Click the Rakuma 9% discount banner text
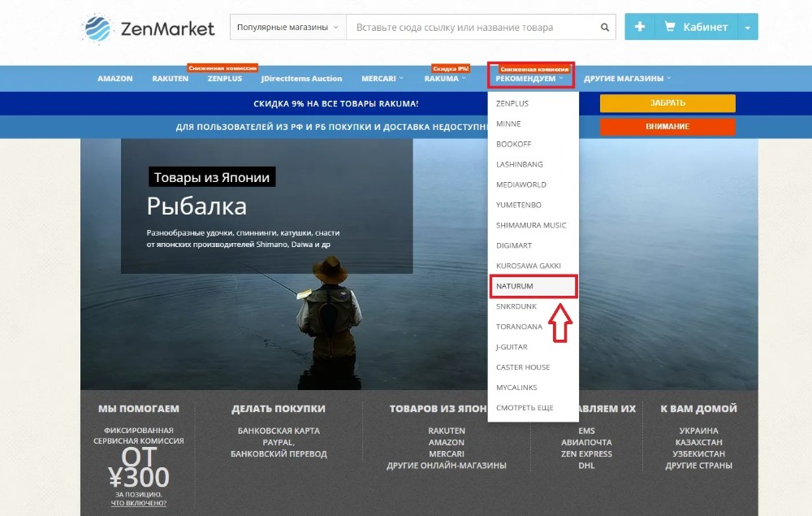The height and width of the screenshot is (516, 812). (x=335, y=104)
